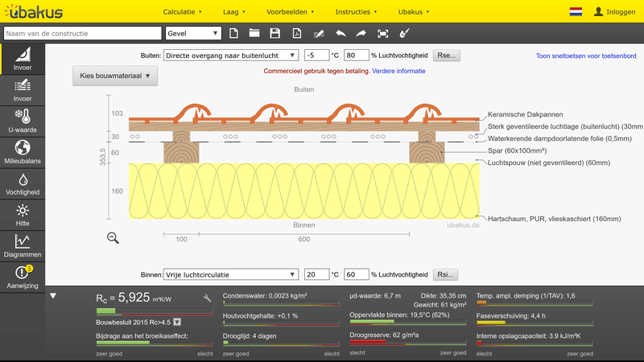Image resolution: width=644 pixels, height=362 pixels.
Task: Open the Binnen air circulation dropdown
Action: pyautogui.click(x=230, y=274)
